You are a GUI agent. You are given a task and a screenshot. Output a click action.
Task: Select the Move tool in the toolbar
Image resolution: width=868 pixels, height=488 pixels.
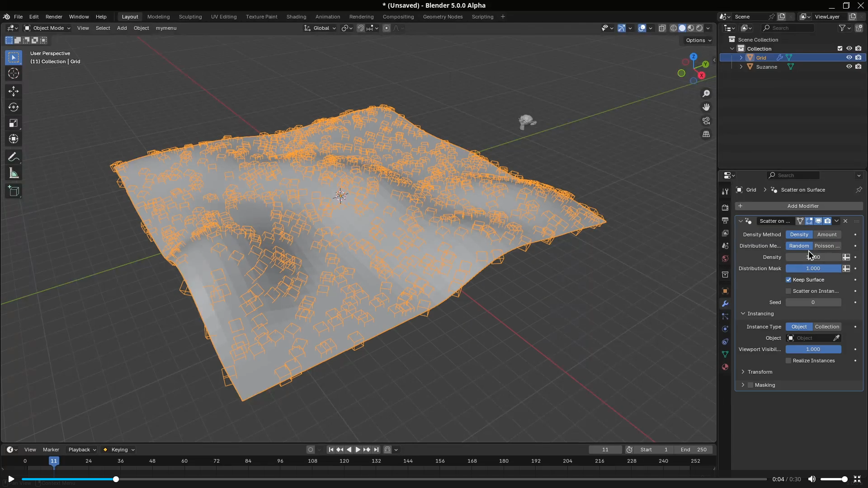13,91
